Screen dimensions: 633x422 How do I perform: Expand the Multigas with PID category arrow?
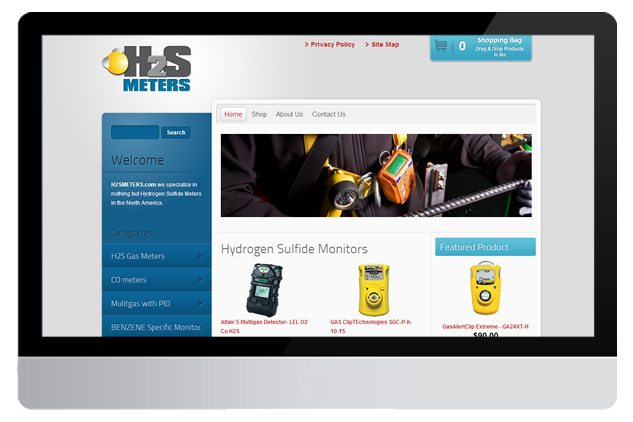(x=200, y=303)
